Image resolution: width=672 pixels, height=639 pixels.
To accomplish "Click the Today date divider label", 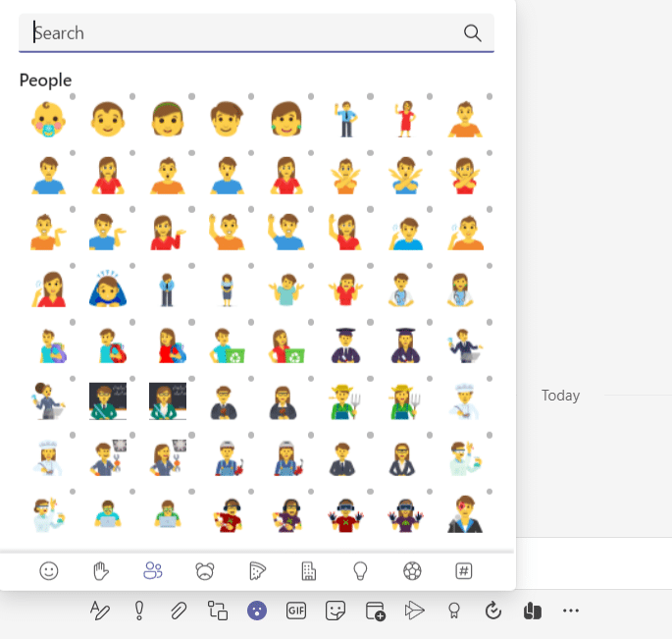I will [560, 396].
